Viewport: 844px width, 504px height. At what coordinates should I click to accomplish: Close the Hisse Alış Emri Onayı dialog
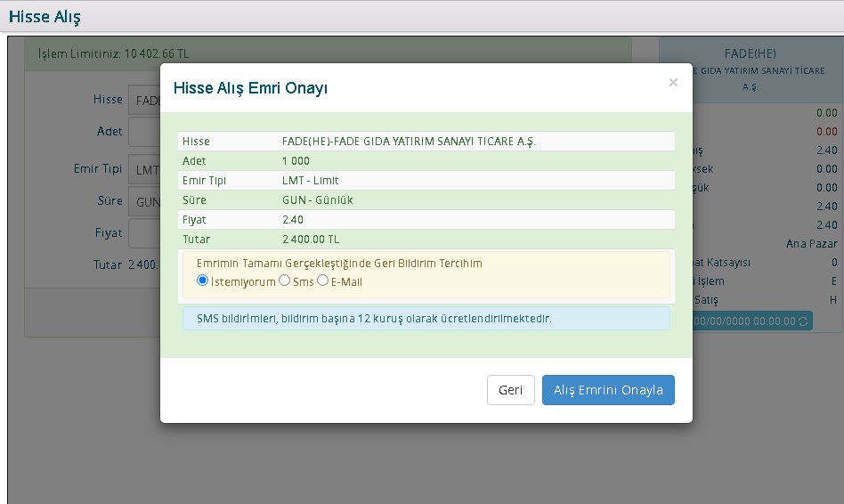673,83
